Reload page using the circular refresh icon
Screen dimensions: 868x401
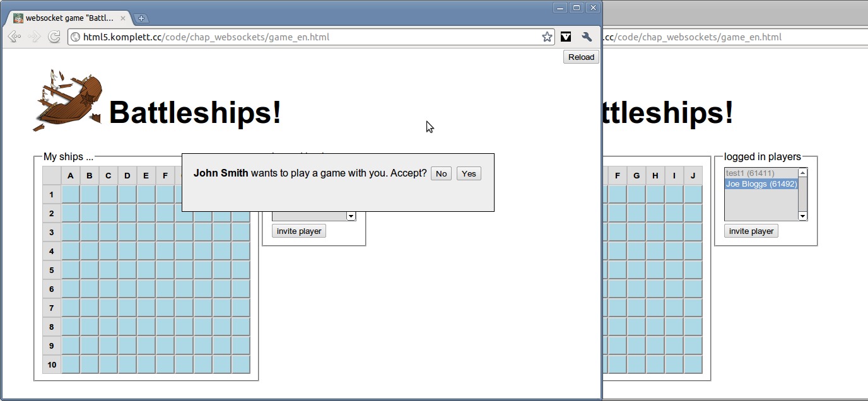(54, 37)
